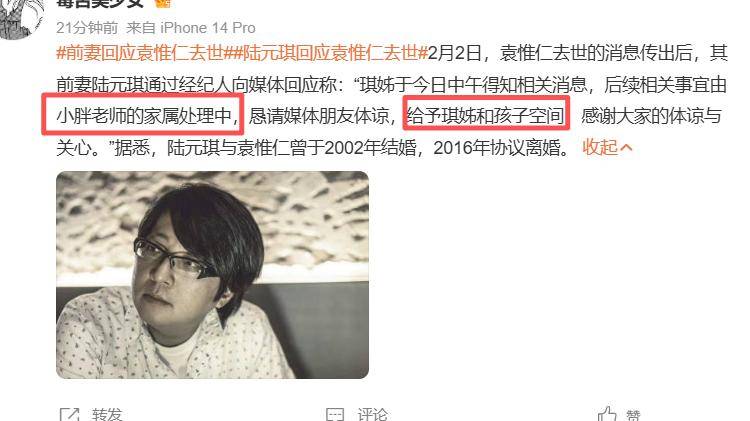
Task: Click the text 感谢大家的体谅与关心
Action: pyautogui.click(x=389, y=132)
